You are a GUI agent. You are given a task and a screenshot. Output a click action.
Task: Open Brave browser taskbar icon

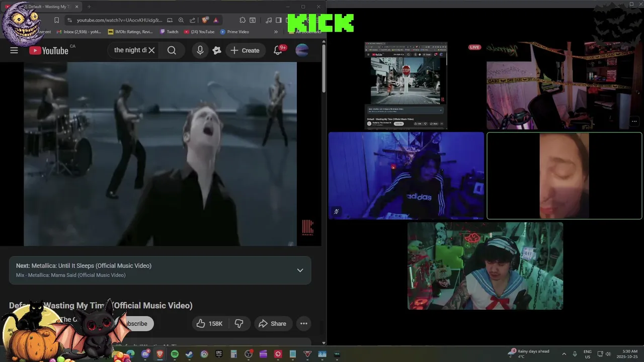pyautogui.click(x=160, y=354)
